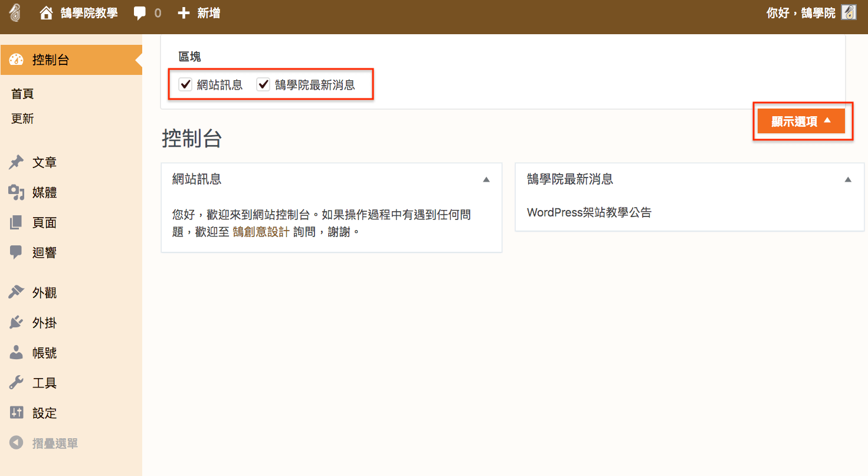Open the 你好，鵠學院 account greeting
868x476 pixels.
801,13
